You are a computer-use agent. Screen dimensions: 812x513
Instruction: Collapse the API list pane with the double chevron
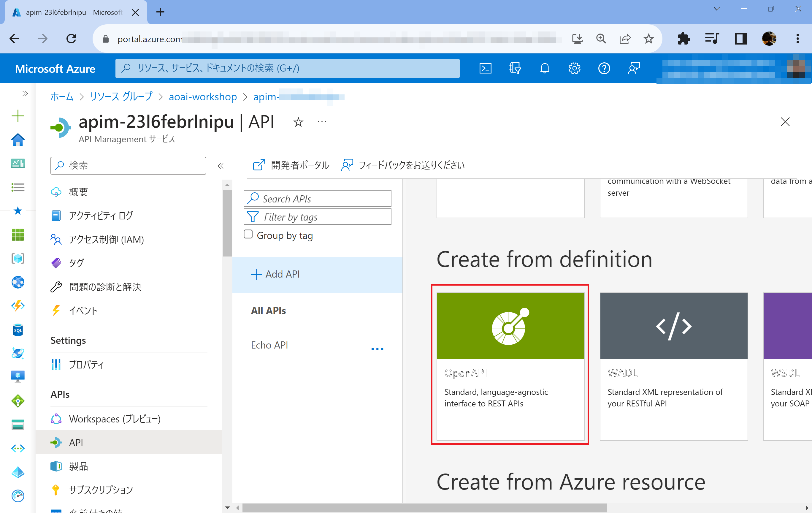pyautogui.click(x=221, y=166)
